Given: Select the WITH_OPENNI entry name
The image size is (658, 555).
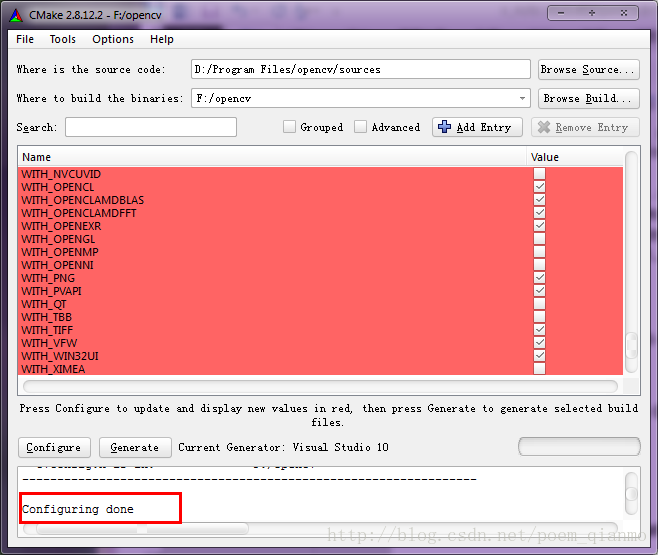Looking at the screenshot, I should tap(57, 265).
